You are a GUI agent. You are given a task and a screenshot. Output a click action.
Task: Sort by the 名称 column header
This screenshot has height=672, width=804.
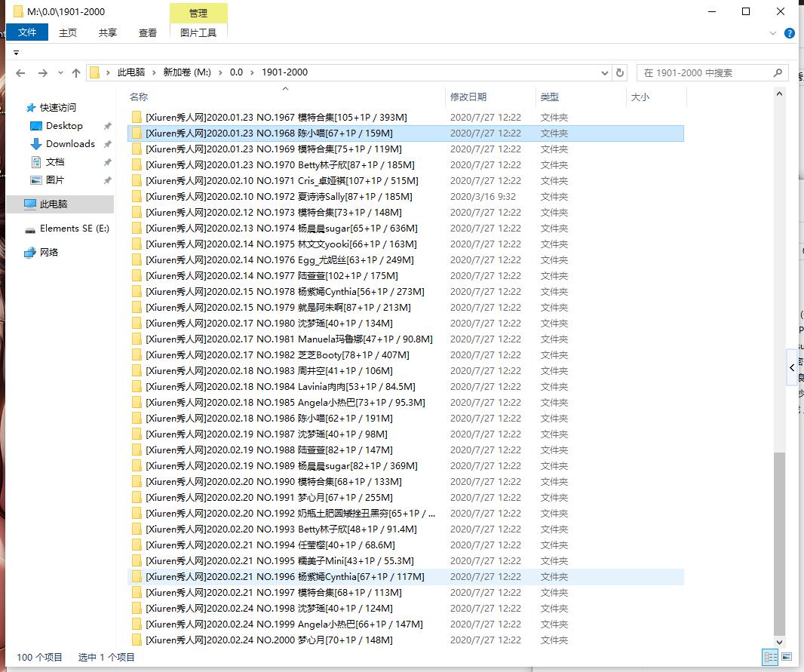(x=286, y=97)
